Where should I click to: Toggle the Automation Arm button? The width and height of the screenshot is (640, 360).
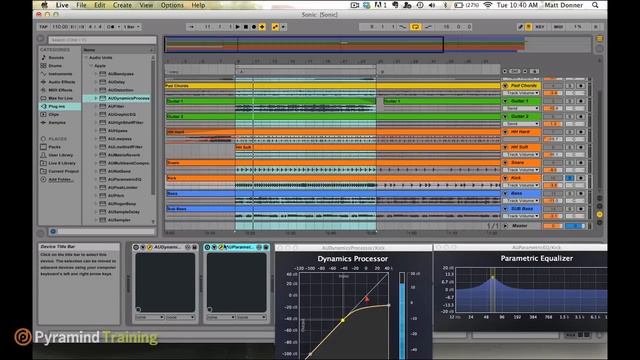point(276,27)
